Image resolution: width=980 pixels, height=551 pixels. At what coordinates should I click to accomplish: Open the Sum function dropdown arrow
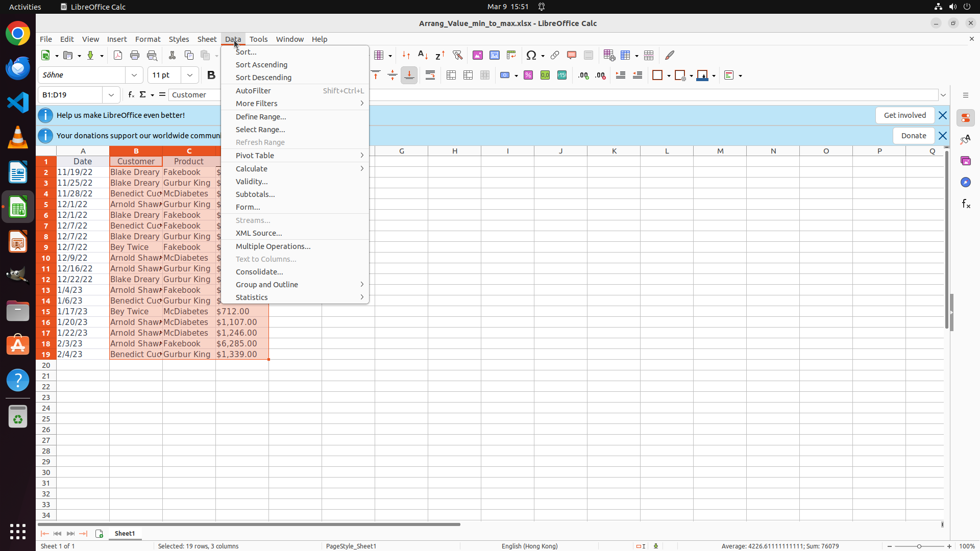coord(152,95)
